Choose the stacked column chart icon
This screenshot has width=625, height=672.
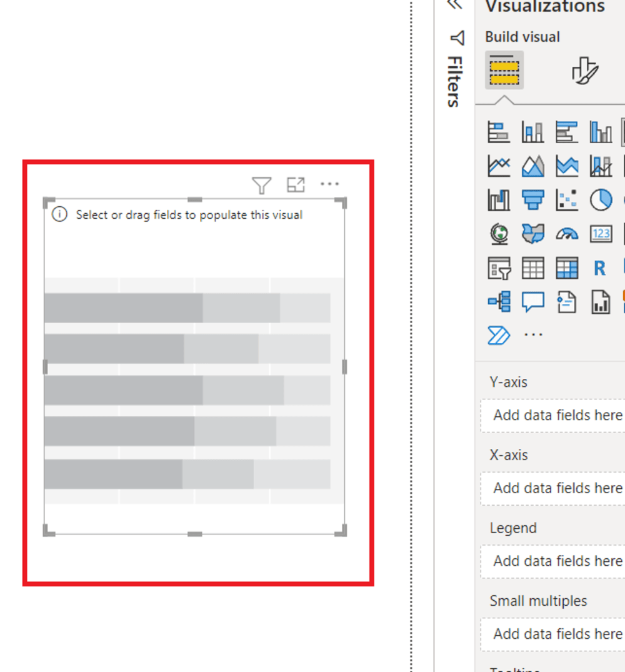click(532, 131)
